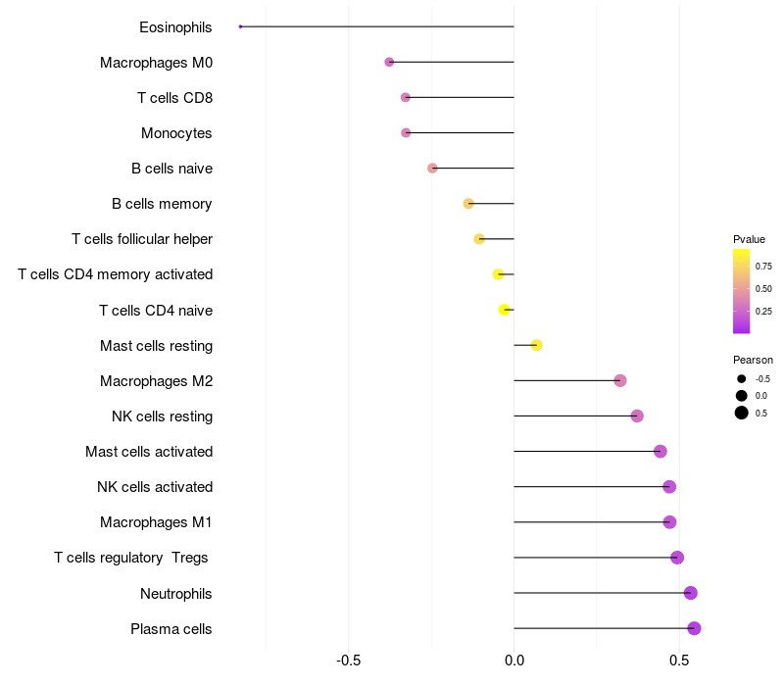This screenshot has height=686, width=784.
Task: Click the B cells memory dot
Action: pyautogui.click(x=468, y=204)
